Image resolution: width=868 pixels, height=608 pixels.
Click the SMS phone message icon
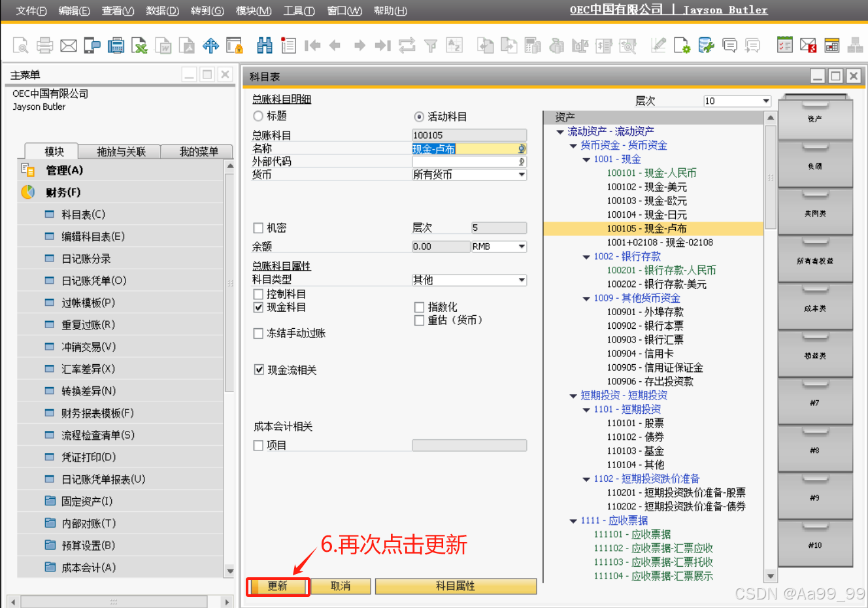[x=92, y=45]
